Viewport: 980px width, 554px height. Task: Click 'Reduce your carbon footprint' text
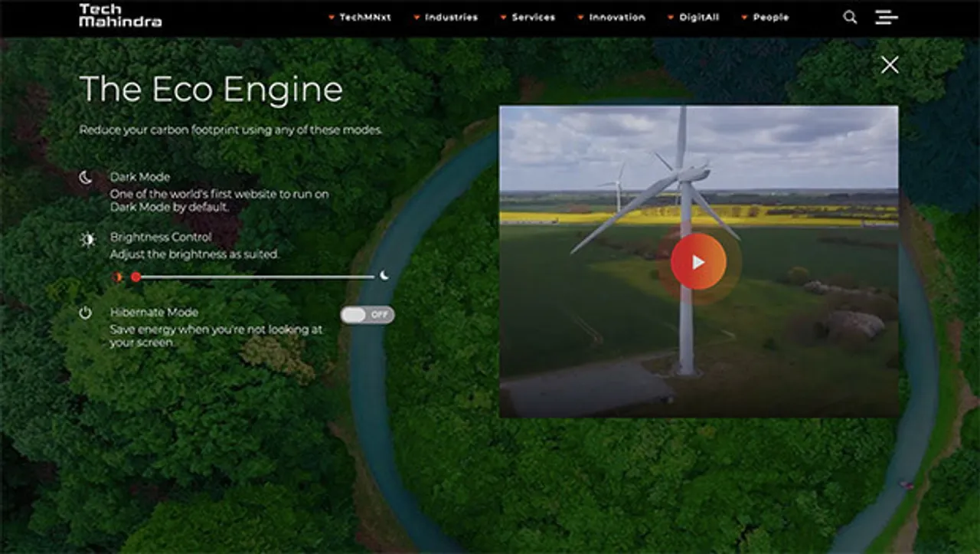[230, 130]
